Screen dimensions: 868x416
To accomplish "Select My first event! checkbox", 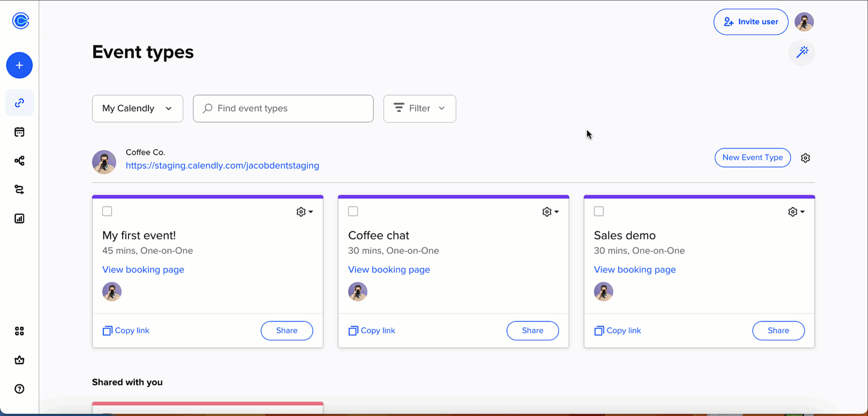I will 107,211.
